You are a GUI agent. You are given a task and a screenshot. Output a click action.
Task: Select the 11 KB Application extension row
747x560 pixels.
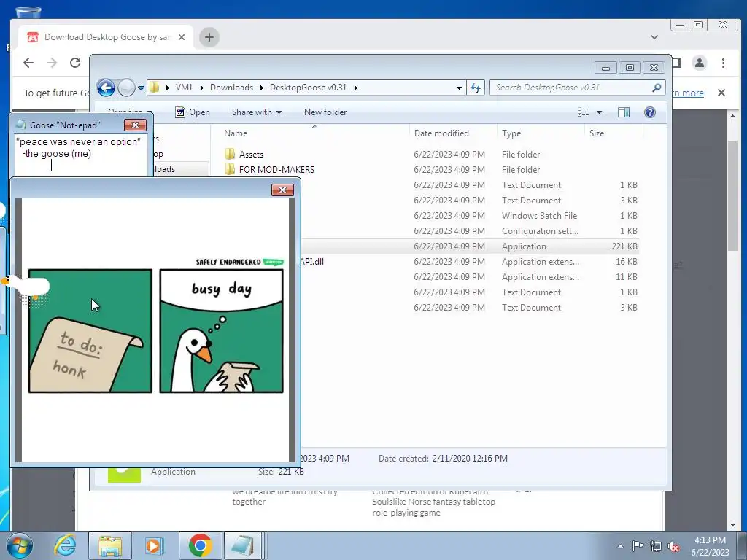(x=472, y=276)
